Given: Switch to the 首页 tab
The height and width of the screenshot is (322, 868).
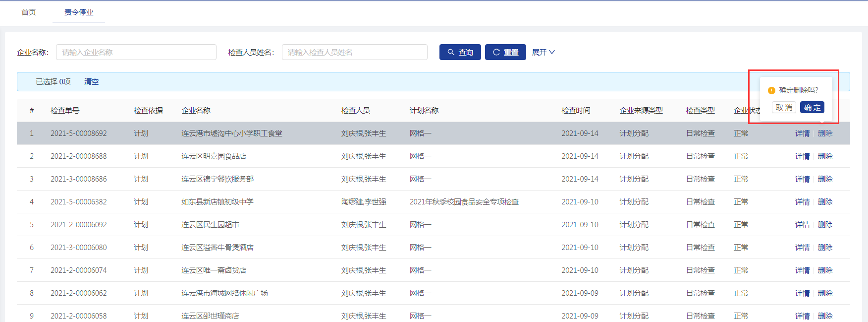Looking at the screenshot, I should click(x=29, y=12).
